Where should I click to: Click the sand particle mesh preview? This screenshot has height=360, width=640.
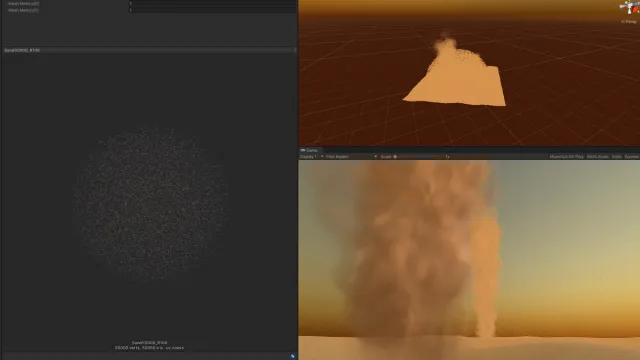[x=150, y=204]
